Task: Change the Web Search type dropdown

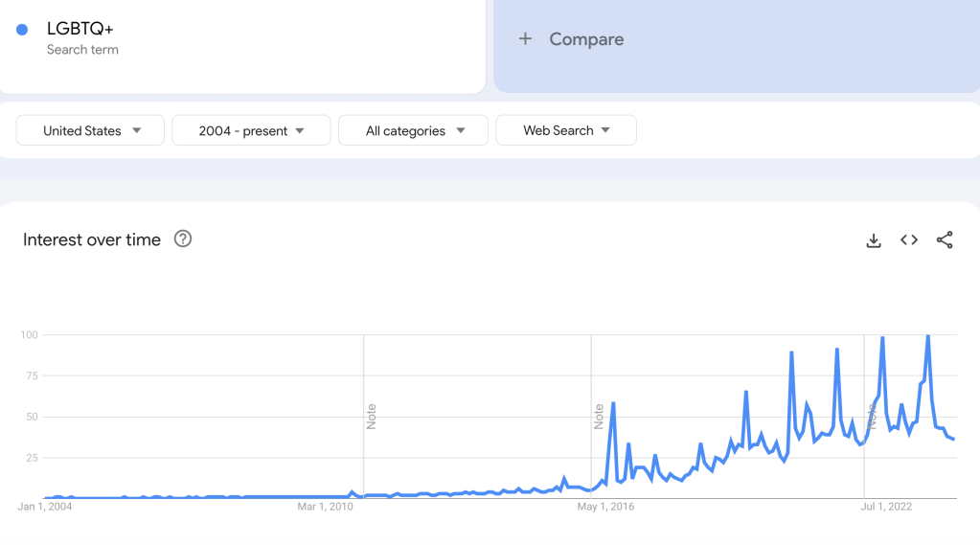Action: pyautogui.click(x=566, y=130)
